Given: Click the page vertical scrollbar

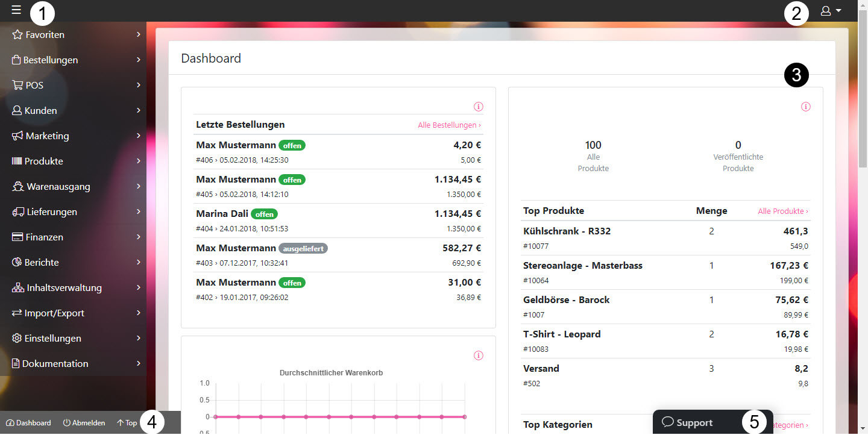Looking at the screenshot, I should click(863, 181).
